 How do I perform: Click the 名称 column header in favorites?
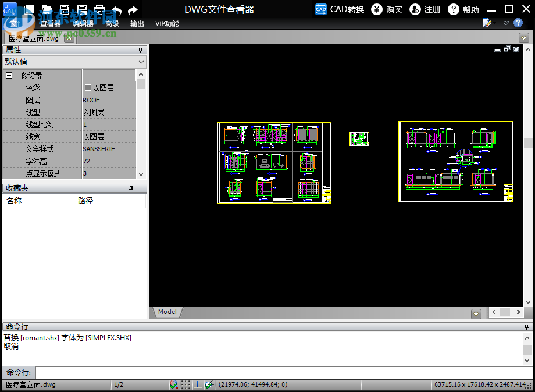pos(14,201)
